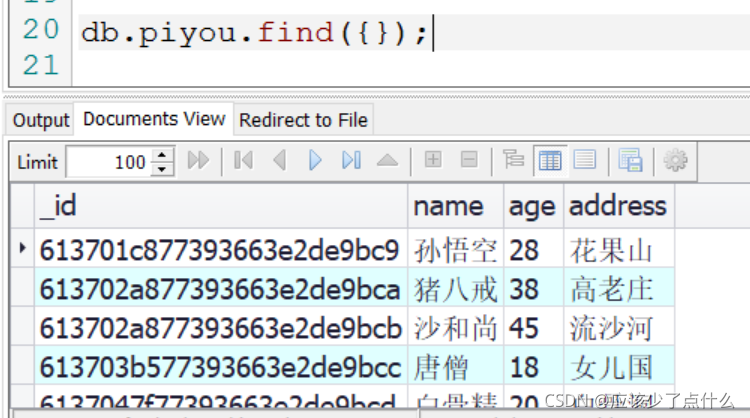750x418 pixels.
Task: Select name cell 孙悟空
Action: click(456, 250)
